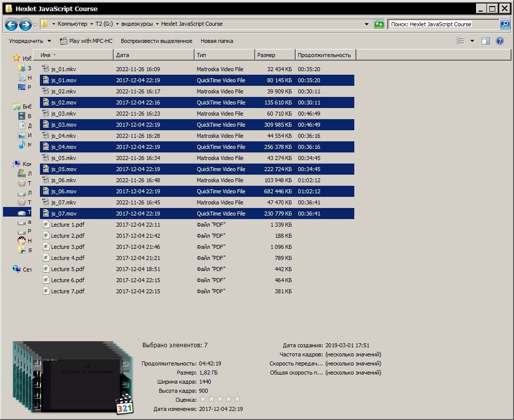Image resolution: width=514 pixels, height=420 pixels.
Task: Select the file js_04.mkv
Action: pos(197,135)
